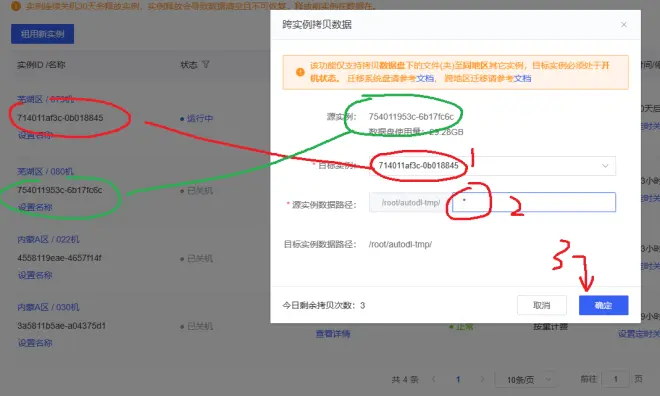Click source instance ID 754011953c-6b17fc6c in dialog

[x=411, y=117]
